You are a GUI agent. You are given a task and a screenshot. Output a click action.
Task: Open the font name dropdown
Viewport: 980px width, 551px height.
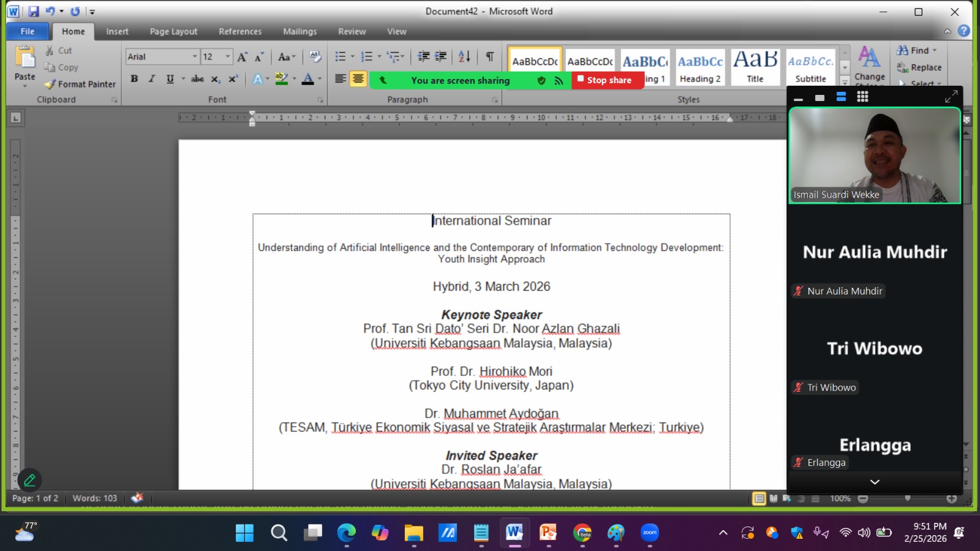[195, 57]
